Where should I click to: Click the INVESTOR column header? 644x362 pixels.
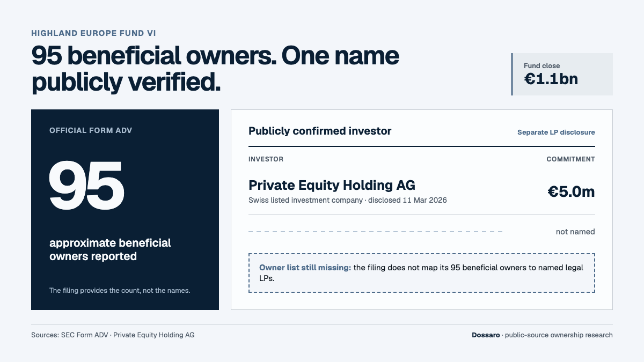pyautogui.click(x=266, y=159)
